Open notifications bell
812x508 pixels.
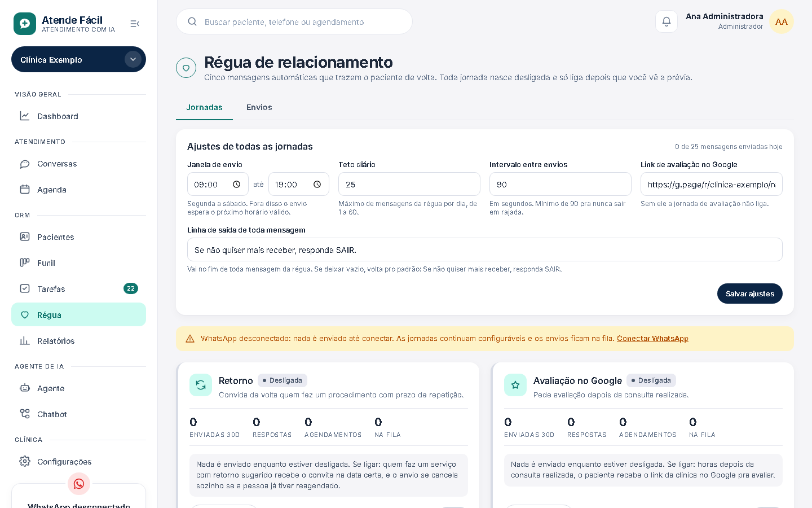point(667,21)
